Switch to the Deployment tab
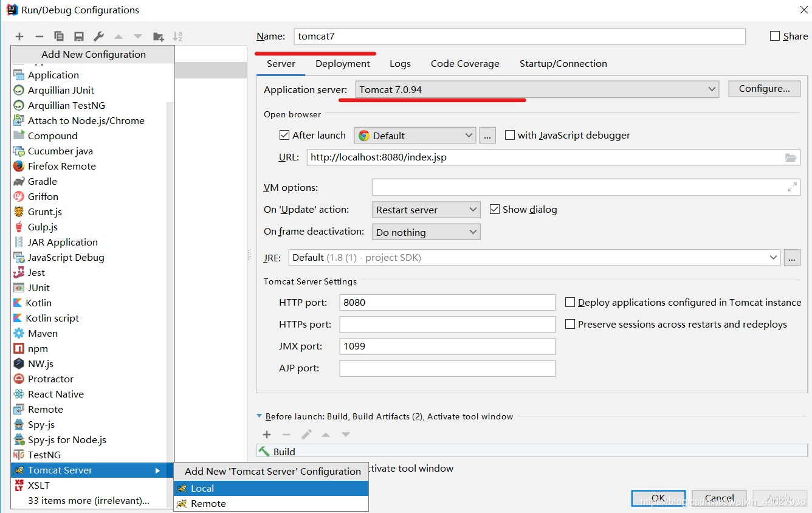Image resolution: width=812 pixels, height=513 pixels. (343, 63)
